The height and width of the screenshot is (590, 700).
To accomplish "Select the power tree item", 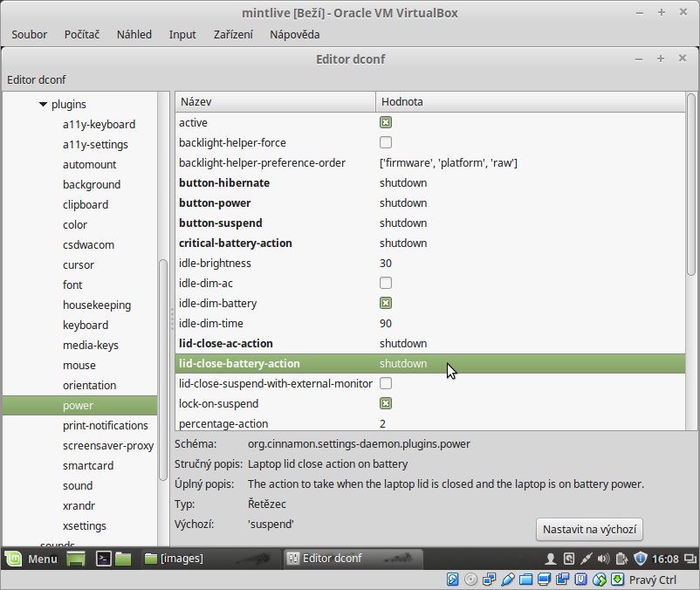I will [79, 405].
